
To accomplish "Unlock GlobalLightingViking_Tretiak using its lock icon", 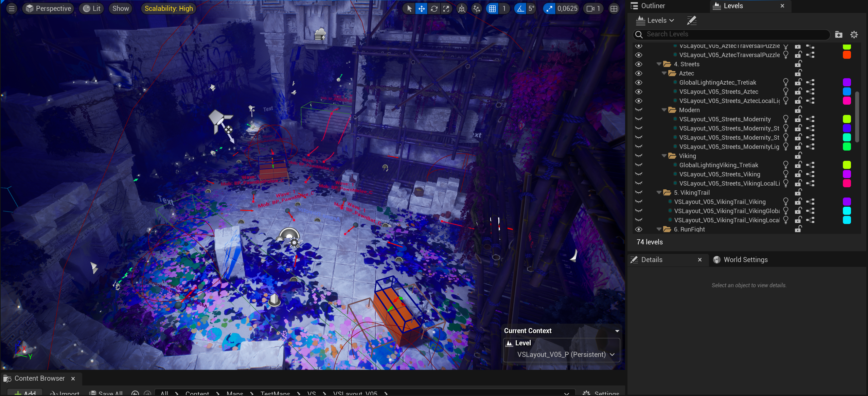I will pyautogui.click(x=798, y=165).
